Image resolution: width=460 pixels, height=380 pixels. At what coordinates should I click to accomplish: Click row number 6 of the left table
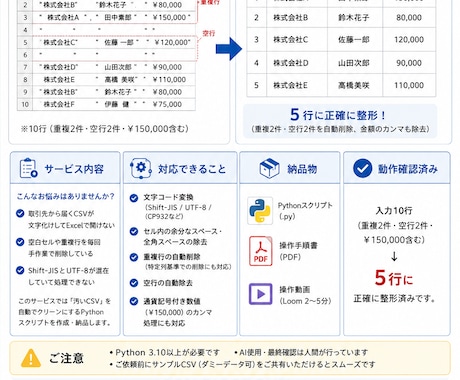[x=25, y=55]
